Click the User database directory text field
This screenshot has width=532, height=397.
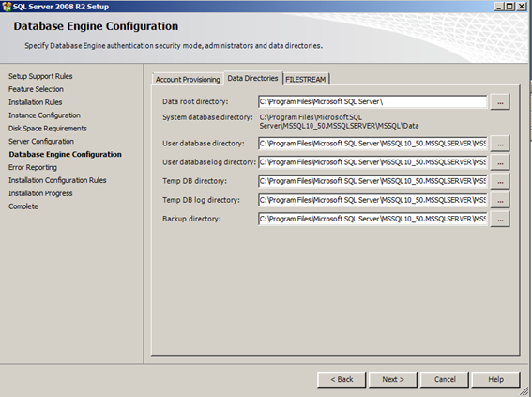(x=372, y=144)
